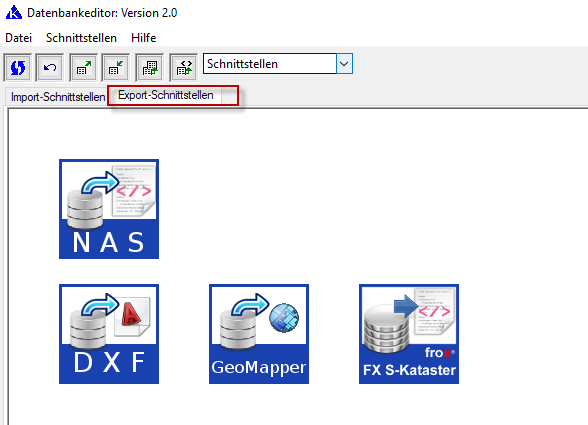The height and width of the screenshot is (425, 588).
Task: Open the Schnittstellen menu
Action: [x=81, y=38]
